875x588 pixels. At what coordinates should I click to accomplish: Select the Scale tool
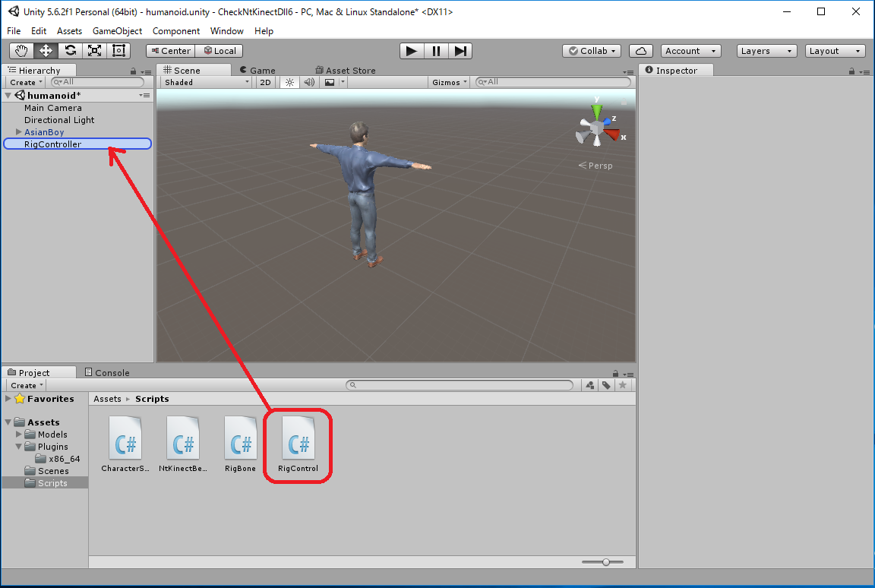pos(94,51)
